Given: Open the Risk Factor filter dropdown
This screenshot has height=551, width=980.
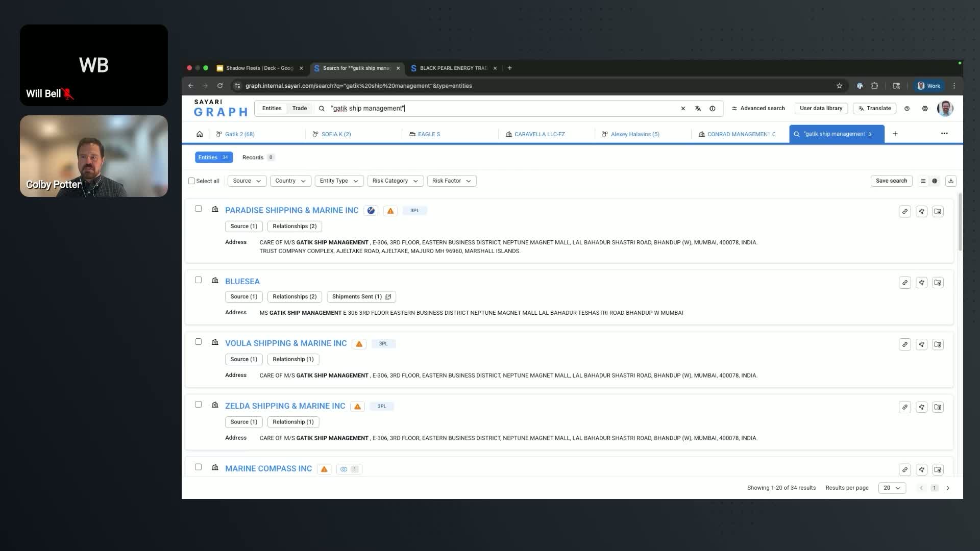Looking at the screenshot, I should coord(452,181).
